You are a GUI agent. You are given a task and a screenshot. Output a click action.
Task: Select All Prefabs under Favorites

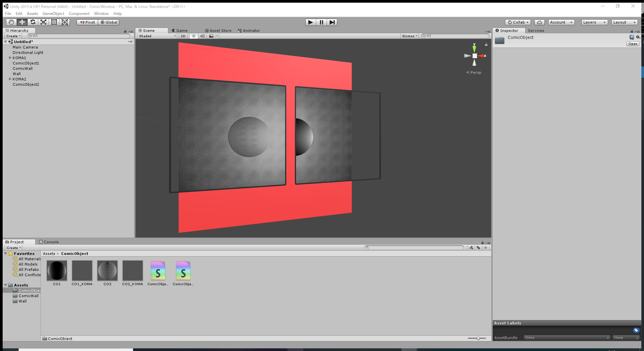pyautogui.click(x=26, y=270)
